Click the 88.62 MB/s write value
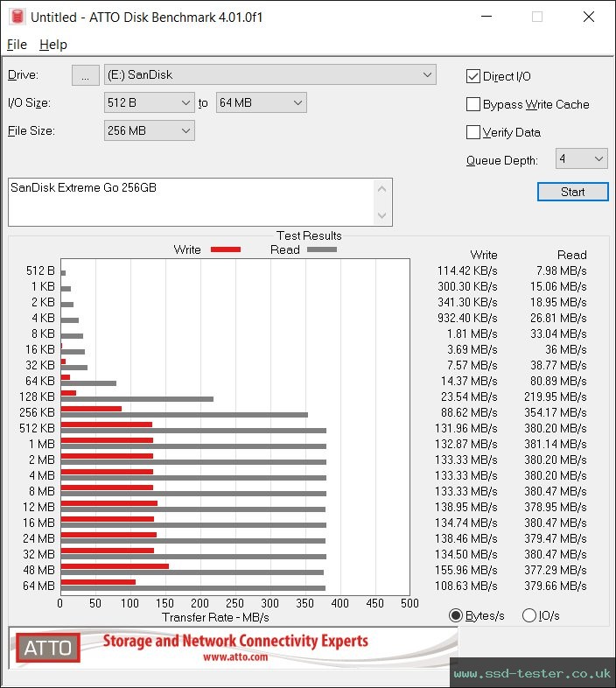Image resolution: width=616 pixels, height=688 pixels. point(469,412)
